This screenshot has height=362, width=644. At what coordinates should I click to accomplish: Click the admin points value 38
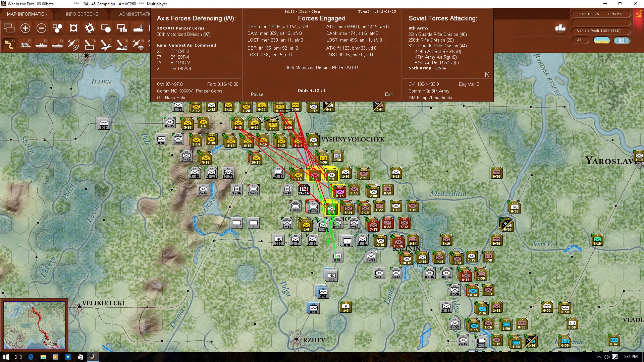tap(580, 40)
